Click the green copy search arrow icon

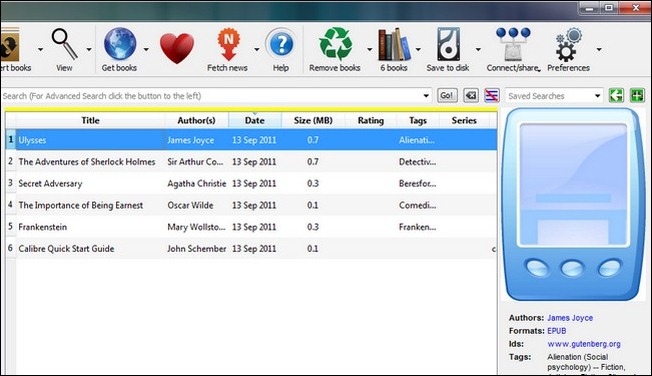(616, 95)
